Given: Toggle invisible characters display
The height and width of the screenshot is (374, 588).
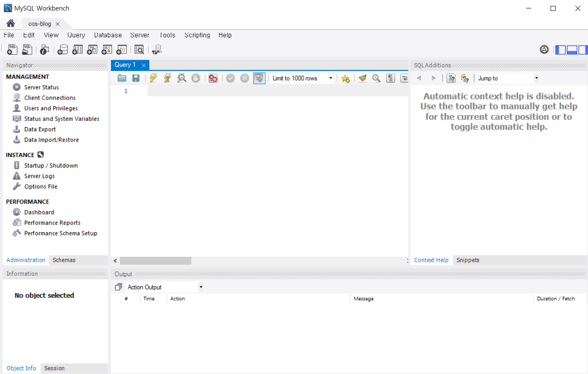Looking at the screenshot, I should (390, 78).
